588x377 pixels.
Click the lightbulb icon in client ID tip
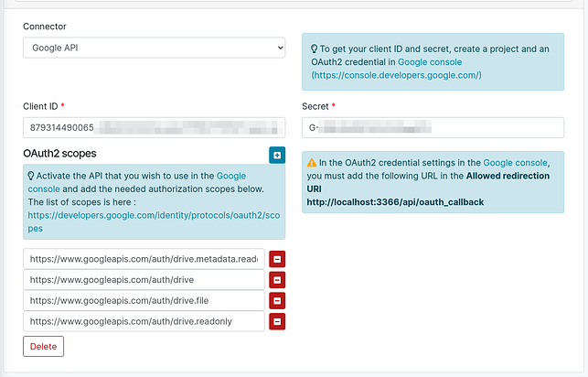point(315,49)
